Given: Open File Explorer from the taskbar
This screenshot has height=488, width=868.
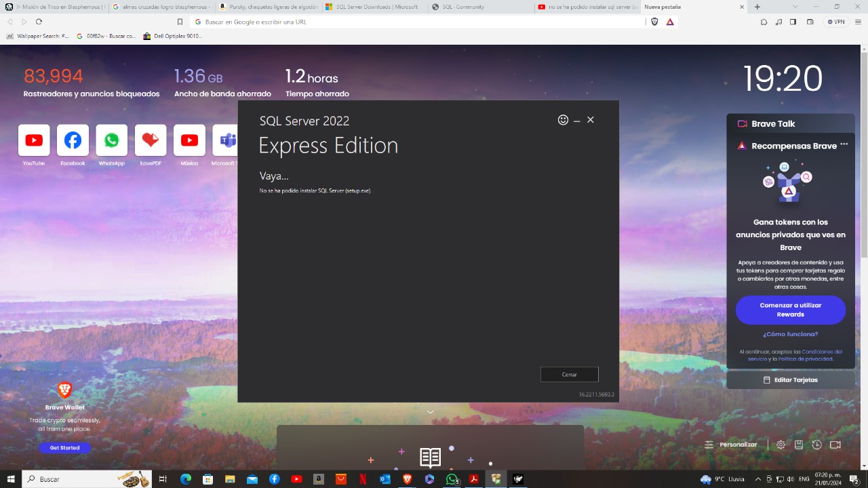Looking at the screenshot, I should pyautogui.click(x=230, y=479).
